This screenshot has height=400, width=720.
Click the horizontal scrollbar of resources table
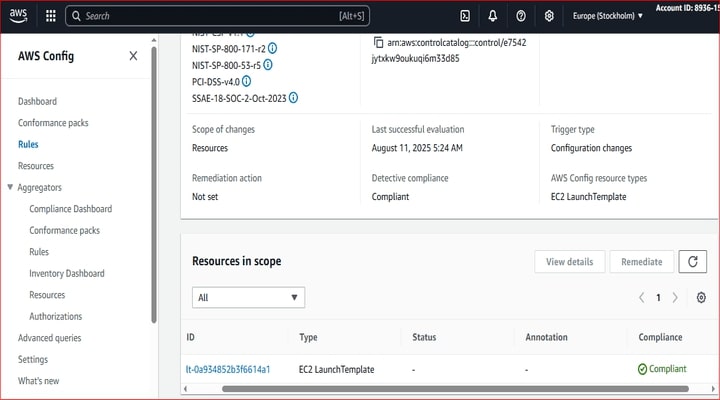pyautogui.click(x=455, y=389)
